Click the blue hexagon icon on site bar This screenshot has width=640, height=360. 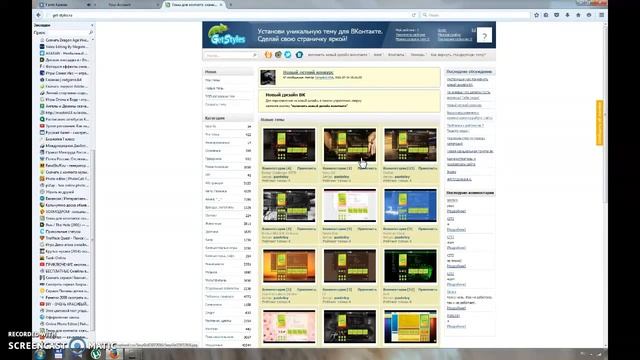click(299, 55)
